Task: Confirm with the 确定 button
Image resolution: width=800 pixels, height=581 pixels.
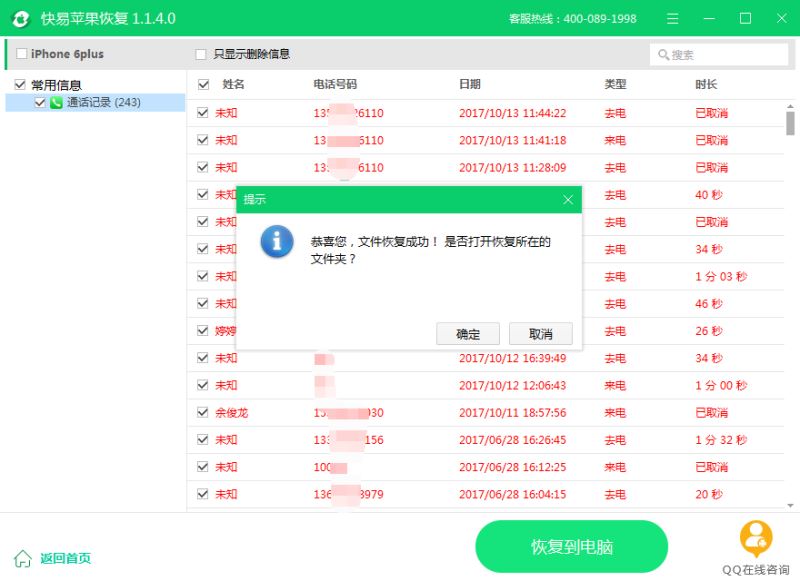Action: pos(467,333)
